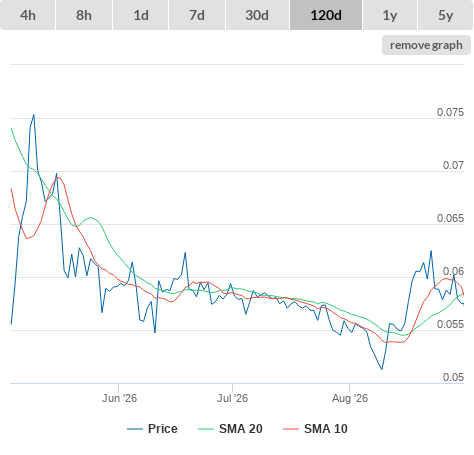Click the red SMA 10 legend marker
The image size is (474, 455).
click(x=291, y=429)
